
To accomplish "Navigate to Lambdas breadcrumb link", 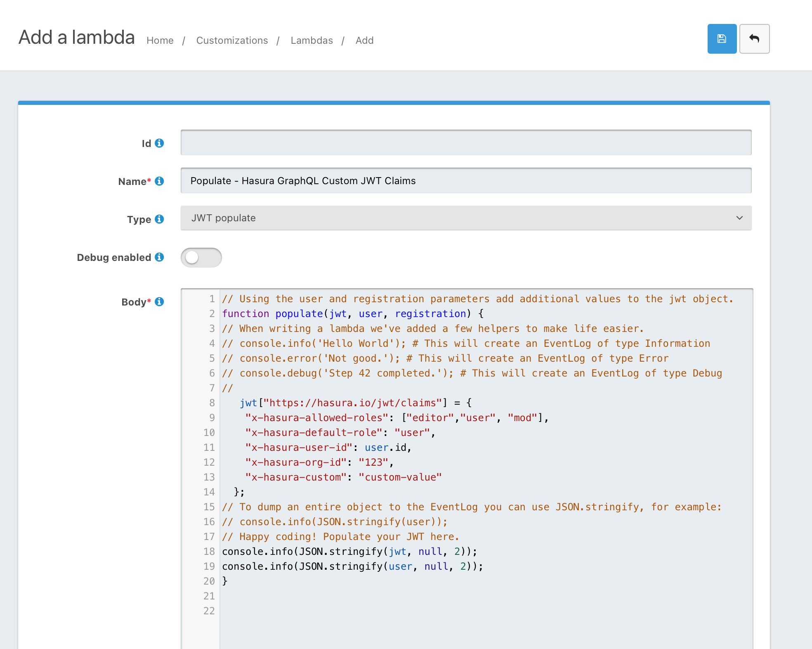I will point(312,40).
